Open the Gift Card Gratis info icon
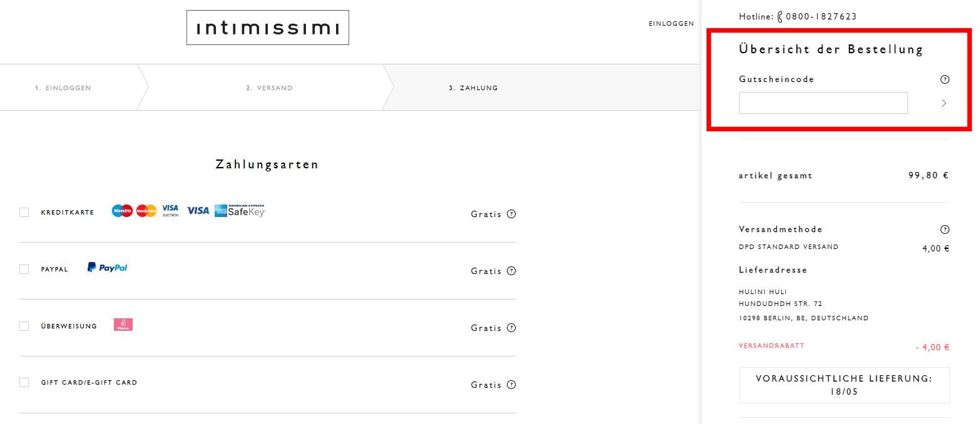This screenshot has width=980, height=424. pyautogui.click(x=511, y=385)
